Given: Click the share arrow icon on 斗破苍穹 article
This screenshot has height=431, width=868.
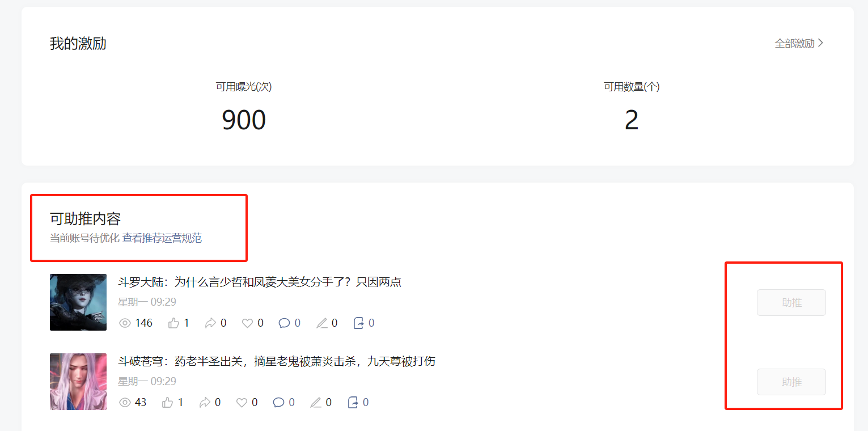Looking at the screenshot, I should pos(205,403).
